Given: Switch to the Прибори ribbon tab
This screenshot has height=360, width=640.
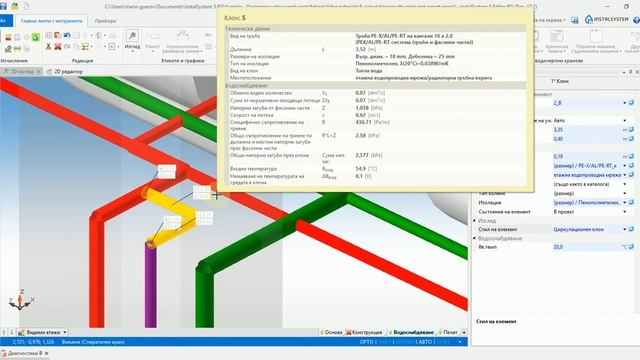Looking at the screenshot, I should [x=105, y=21].
